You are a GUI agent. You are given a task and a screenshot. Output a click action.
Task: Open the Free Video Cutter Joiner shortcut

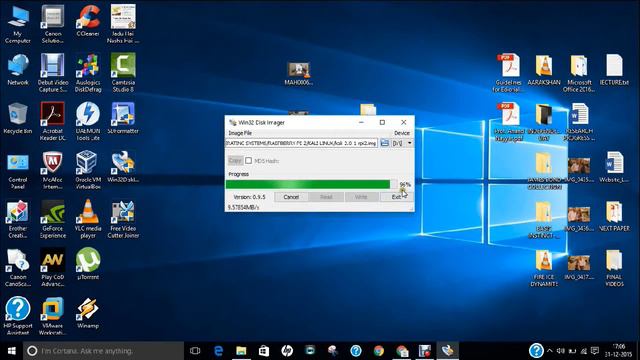(123, 219)
